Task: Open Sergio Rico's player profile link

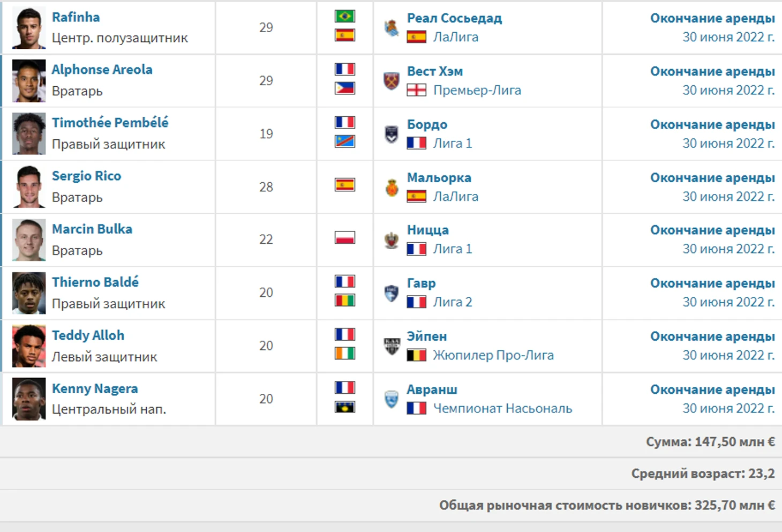Action: click(87, 176)
